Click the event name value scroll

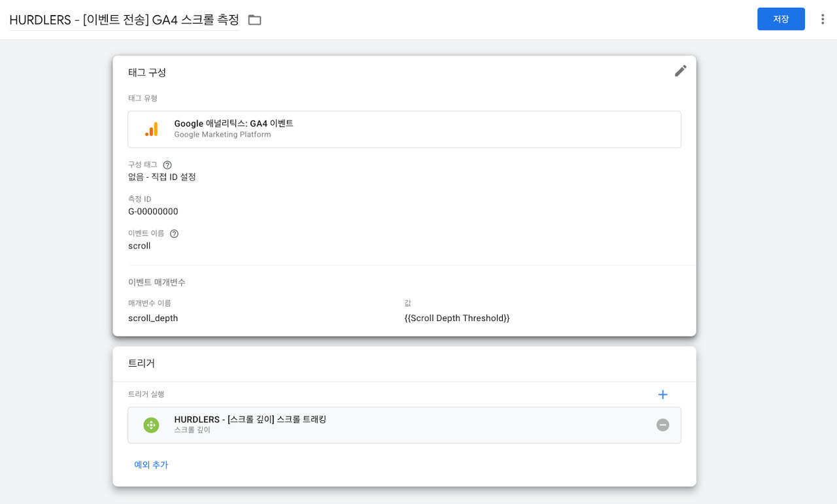coord(139,246)
